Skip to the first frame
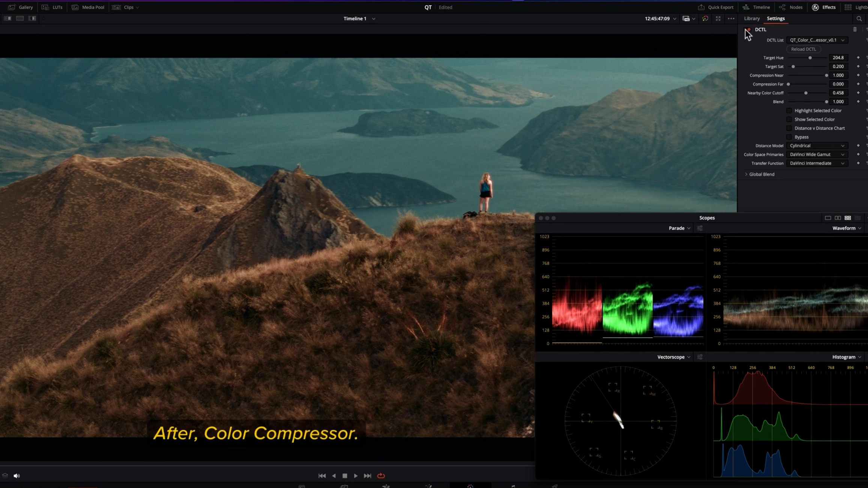This screenshot has height=488, width=868. pos(322,476)
